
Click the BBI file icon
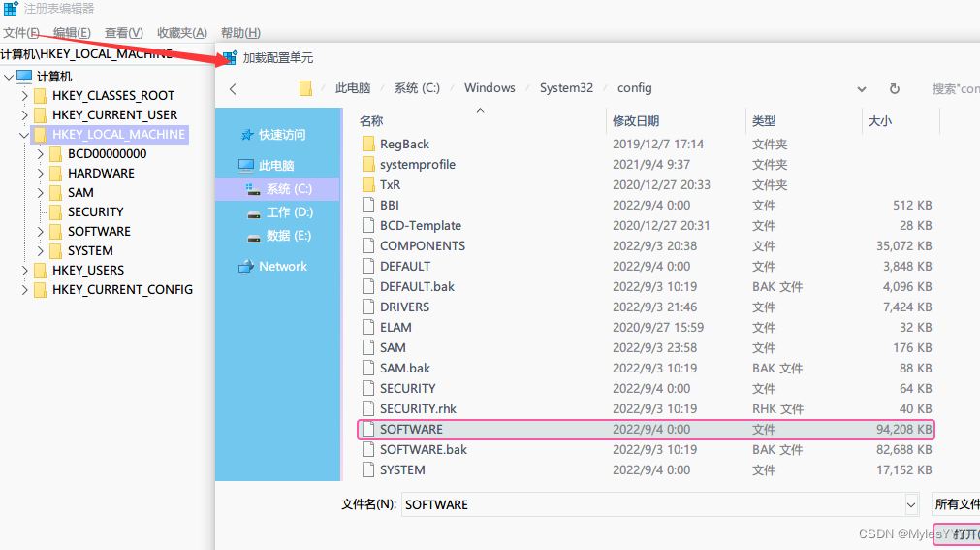pyautogui.click(x=368, y=206)
